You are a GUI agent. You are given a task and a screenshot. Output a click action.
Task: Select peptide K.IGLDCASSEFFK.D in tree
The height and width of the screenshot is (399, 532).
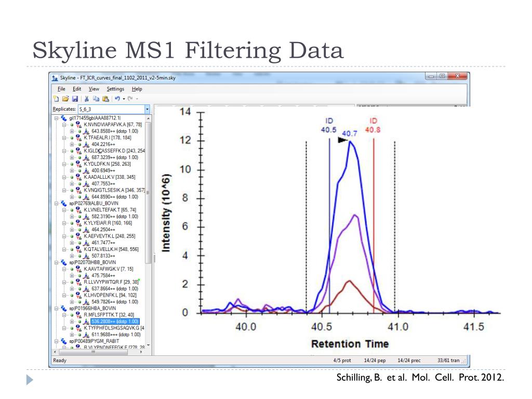click(x=114, y=151)
